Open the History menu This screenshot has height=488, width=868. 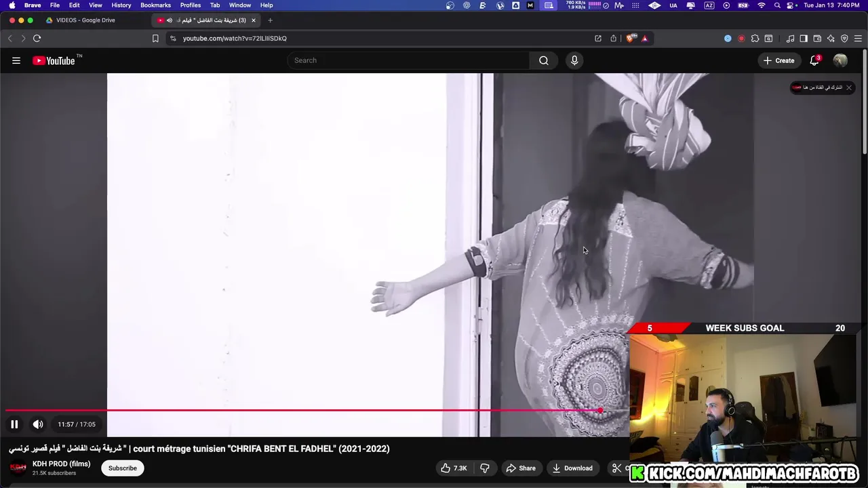121,5
